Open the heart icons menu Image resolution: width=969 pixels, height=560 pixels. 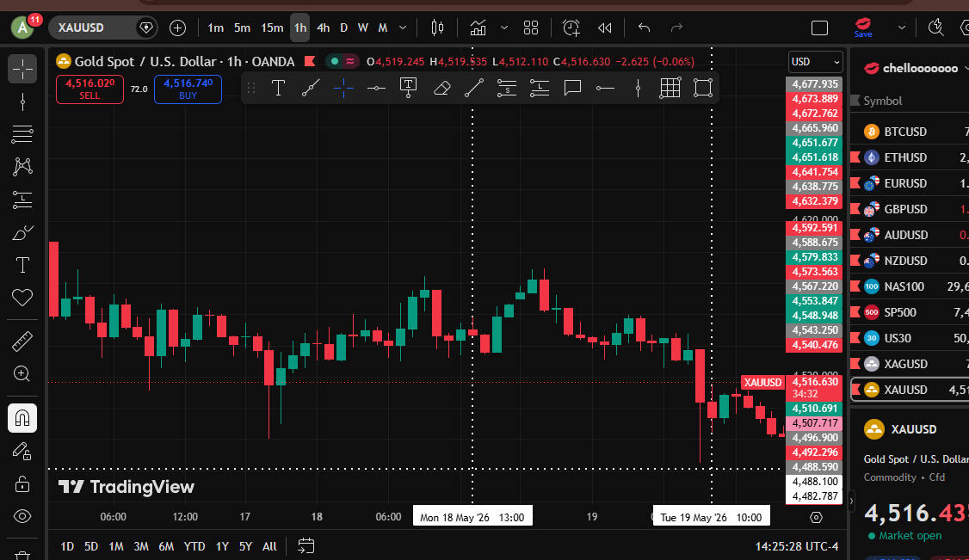(22, 298)
